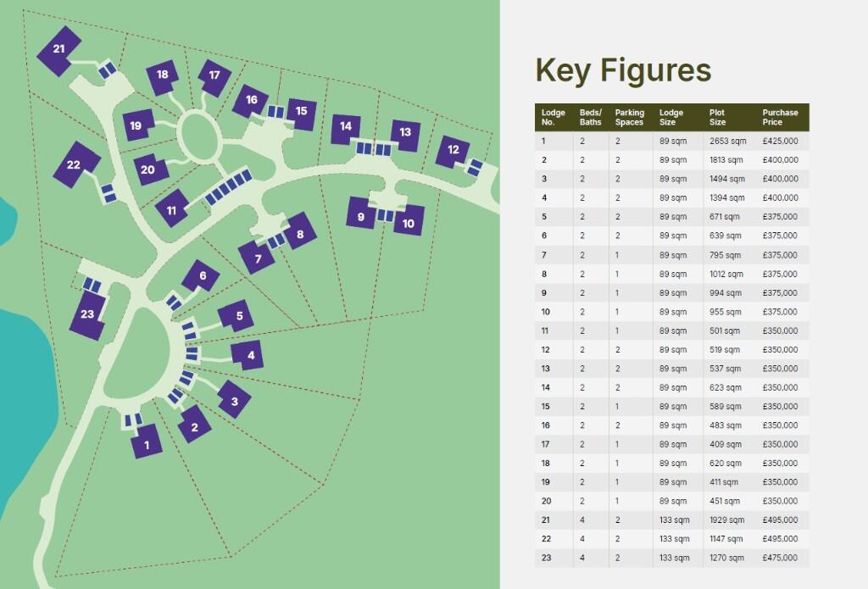Click the Key Figures heading

[623, 70]
